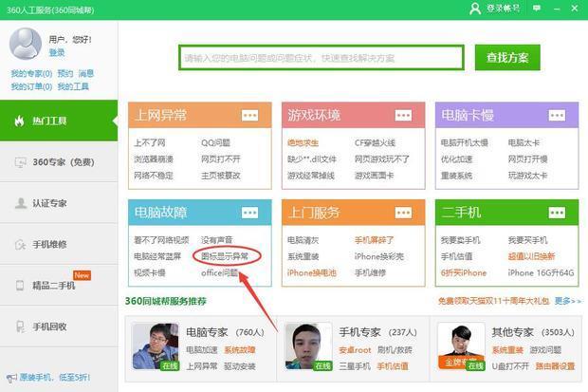Select the 电脑专家 expert photo thumbnail
This screenshot has height=392, width=588.
click(156, 346)
